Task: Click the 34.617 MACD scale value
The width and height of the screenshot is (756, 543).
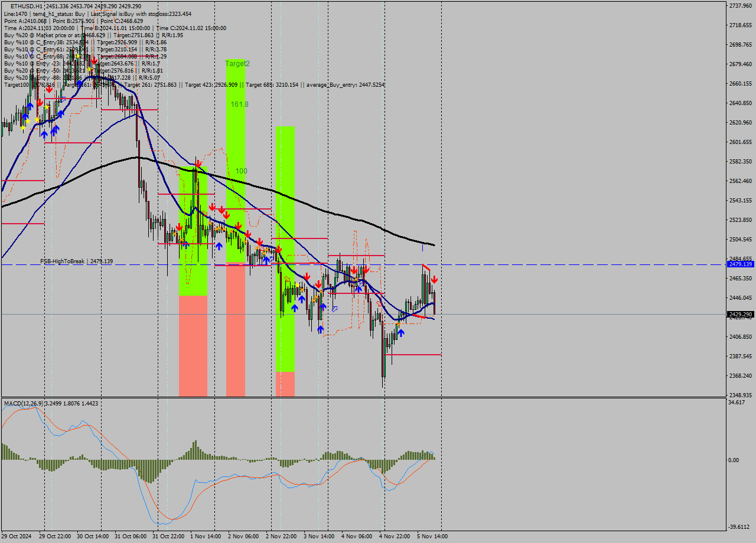Action: [737, 402]
